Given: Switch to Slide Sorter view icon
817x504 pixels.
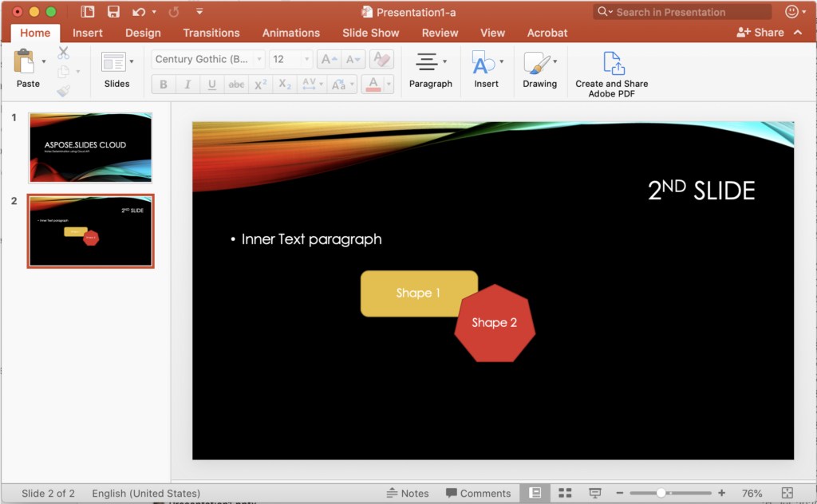Looking at the screenshot, I should (565, 493).
